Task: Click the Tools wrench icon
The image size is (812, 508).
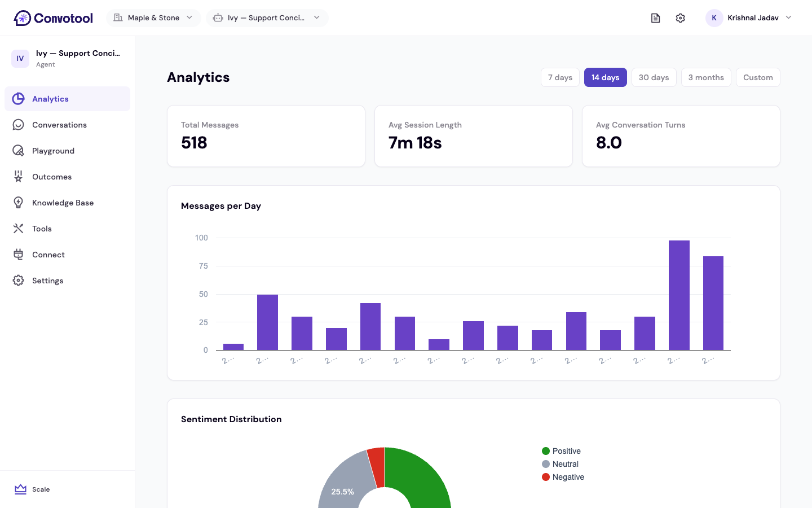Action: (x=19, y=229)
